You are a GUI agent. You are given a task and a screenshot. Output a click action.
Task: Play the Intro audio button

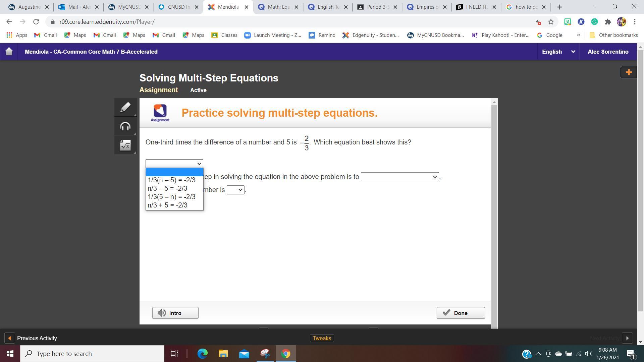coord(175,313)
